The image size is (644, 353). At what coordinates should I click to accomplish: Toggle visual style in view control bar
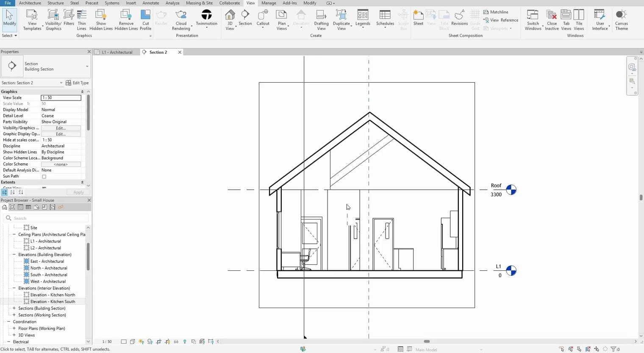[132, 342]
